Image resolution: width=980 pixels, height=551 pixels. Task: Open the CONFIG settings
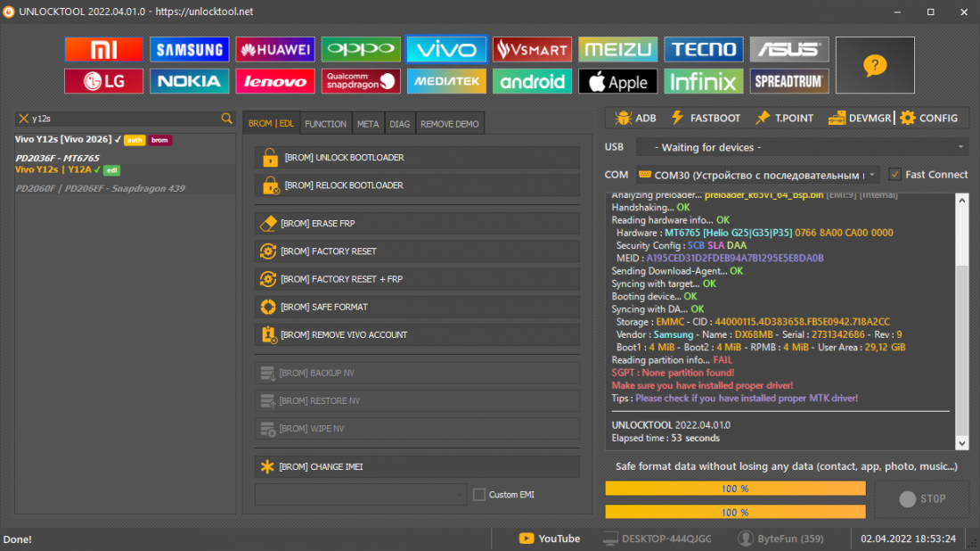pyautogui.click(x=928, y=118)
